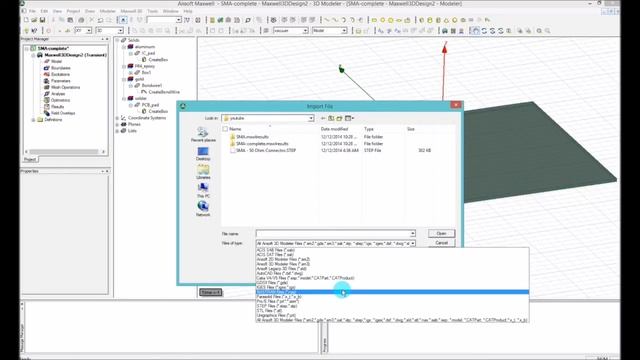Click the up one level folder icon
This screenshot has width=640, height=360.
pyautogui.click(x=331, y=118)
